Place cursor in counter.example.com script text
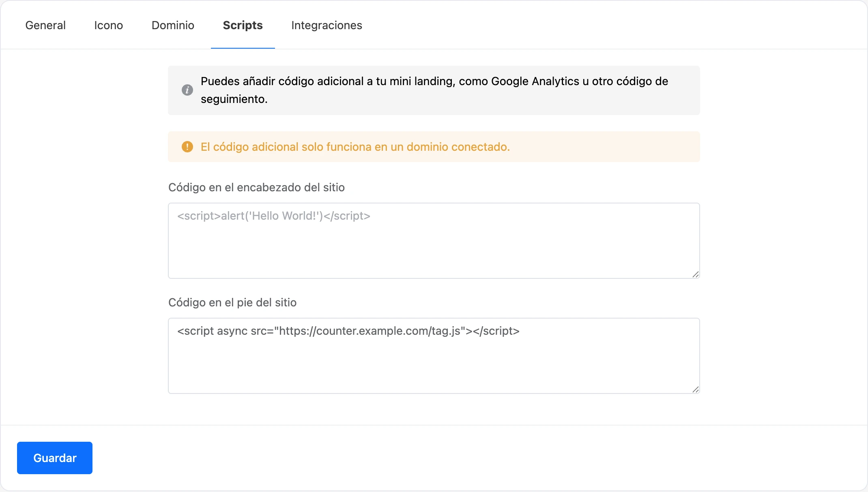This screenshot has width=868, height=492. click(348, 331)
